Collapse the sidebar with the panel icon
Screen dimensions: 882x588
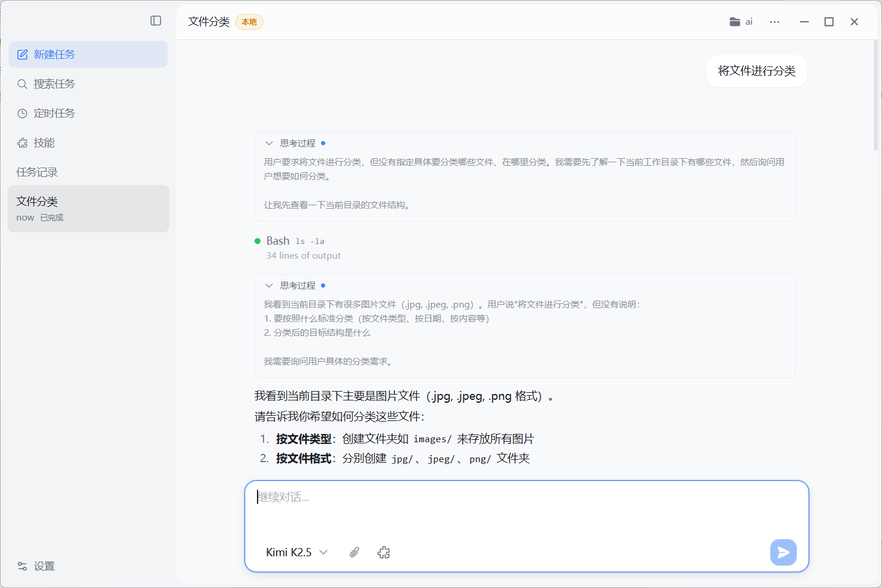(156, 21)
